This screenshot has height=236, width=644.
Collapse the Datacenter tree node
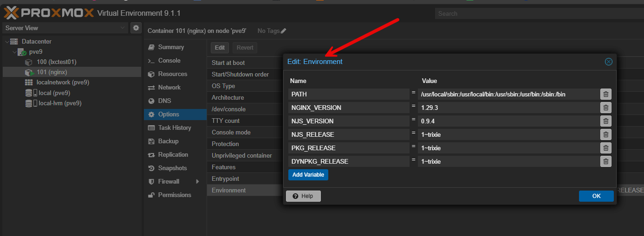click(7, 42)
